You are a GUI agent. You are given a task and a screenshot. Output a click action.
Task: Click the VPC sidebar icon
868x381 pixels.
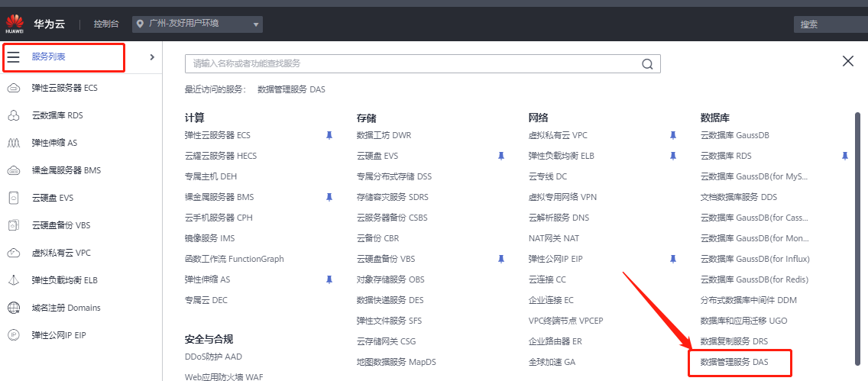(x=14, y=253)
